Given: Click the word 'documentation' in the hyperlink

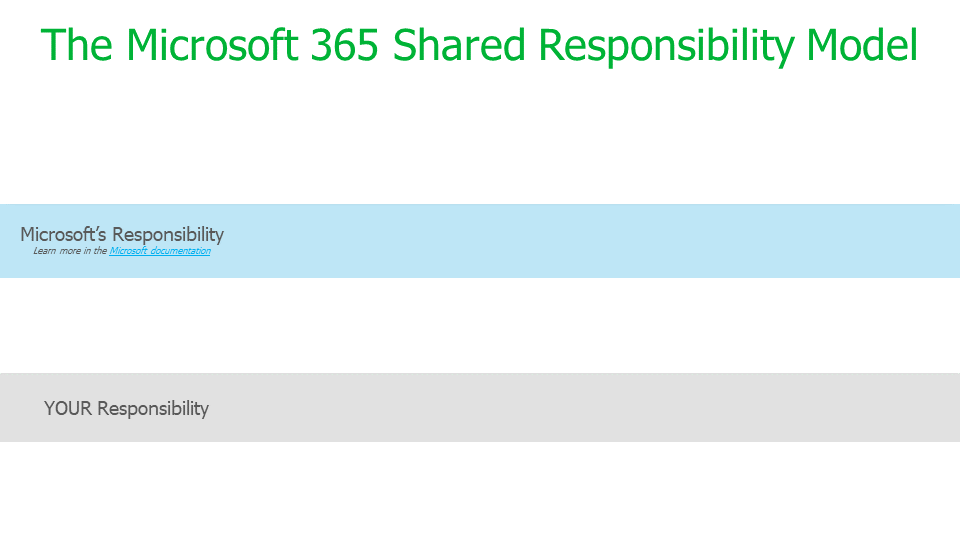Looking at the screenshot, I should (180, 251).
